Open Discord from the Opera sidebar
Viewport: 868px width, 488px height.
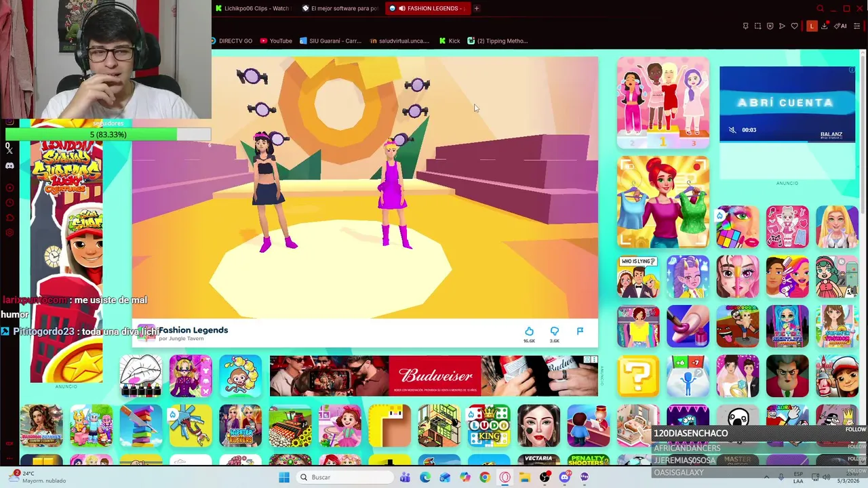point(9,166)
